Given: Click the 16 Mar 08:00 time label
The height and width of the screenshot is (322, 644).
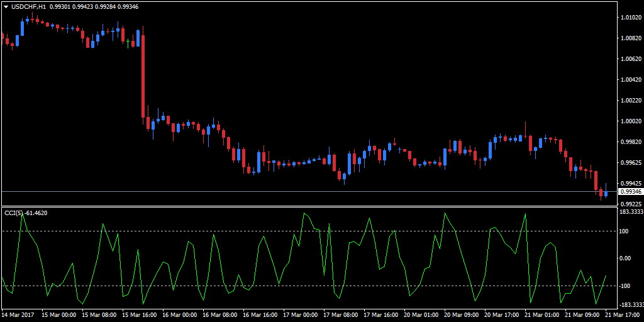Looking at the screenshot, I should tap(219, 315).
